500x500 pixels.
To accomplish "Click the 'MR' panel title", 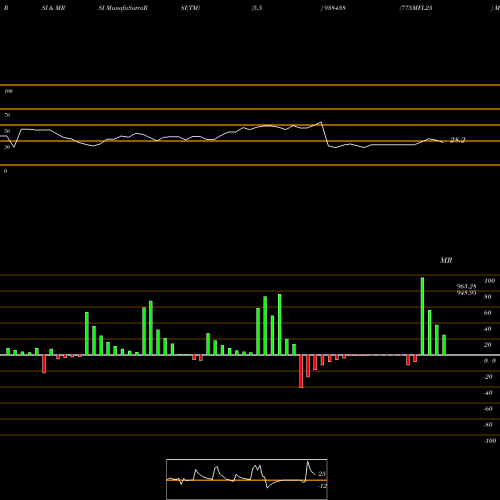I will [446, 260].
